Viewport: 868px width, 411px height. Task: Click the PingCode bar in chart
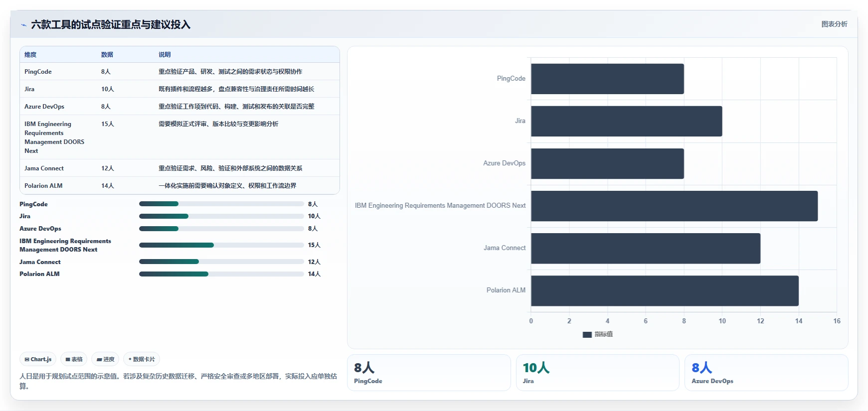[607, 79]
